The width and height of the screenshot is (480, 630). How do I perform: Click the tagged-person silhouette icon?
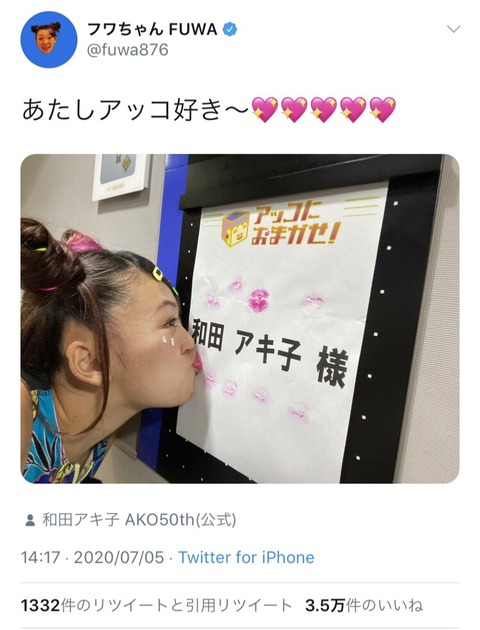coord(29,521)
